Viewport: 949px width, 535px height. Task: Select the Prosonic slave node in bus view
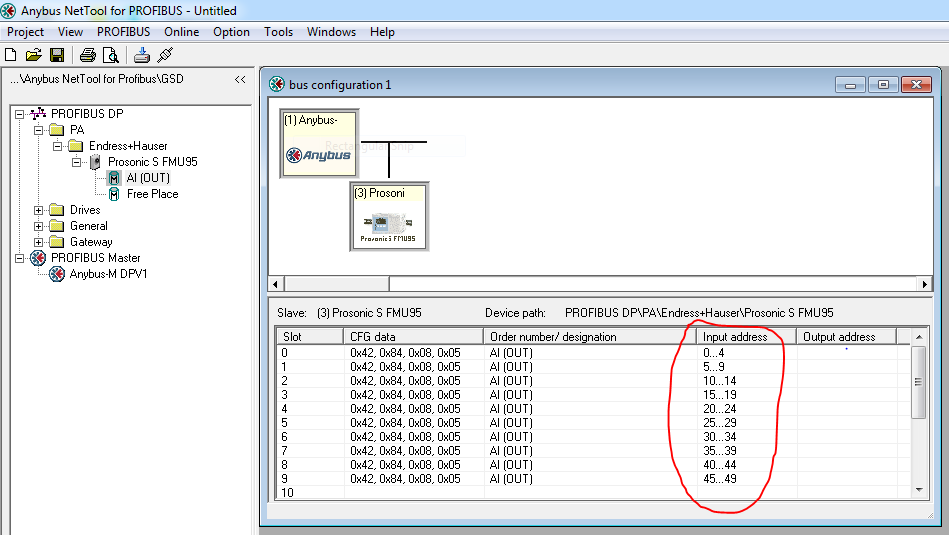coord(389,217)
